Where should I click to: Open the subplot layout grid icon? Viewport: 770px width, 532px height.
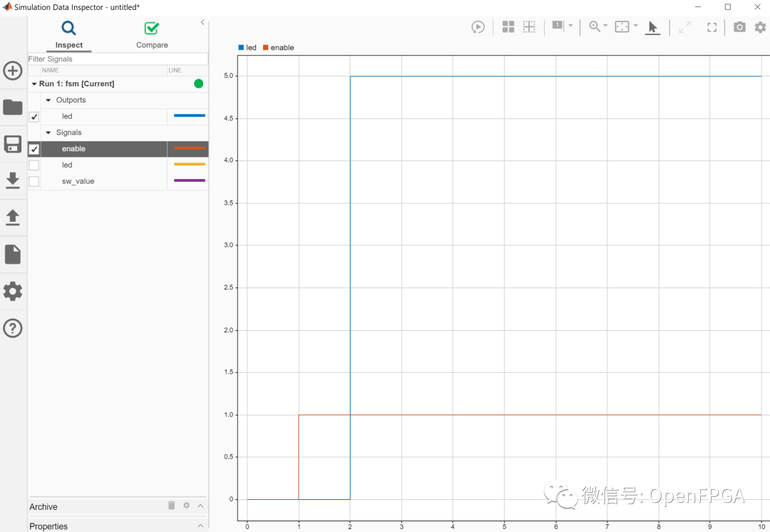click(508, 27)
